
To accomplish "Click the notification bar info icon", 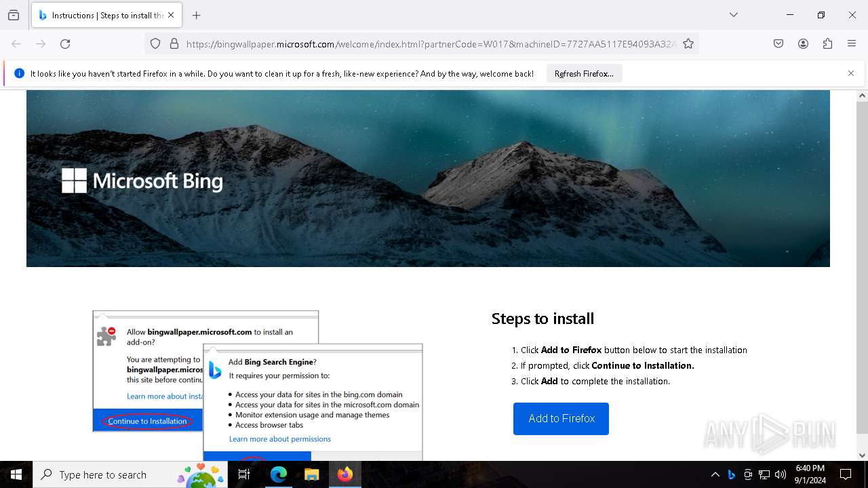I will tap(19, 73).
